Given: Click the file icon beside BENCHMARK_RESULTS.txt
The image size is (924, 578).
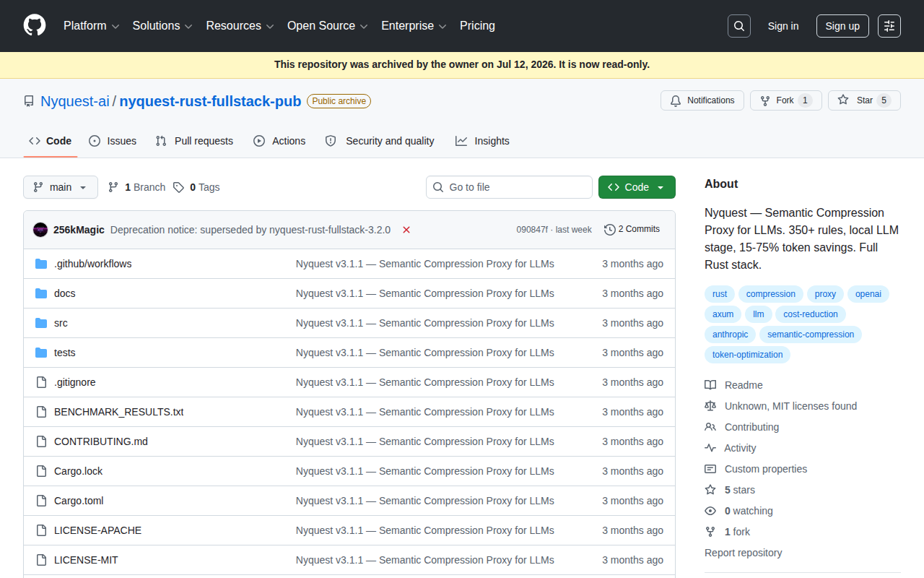Looking at the screenshot, I should [x=41, y=412].
